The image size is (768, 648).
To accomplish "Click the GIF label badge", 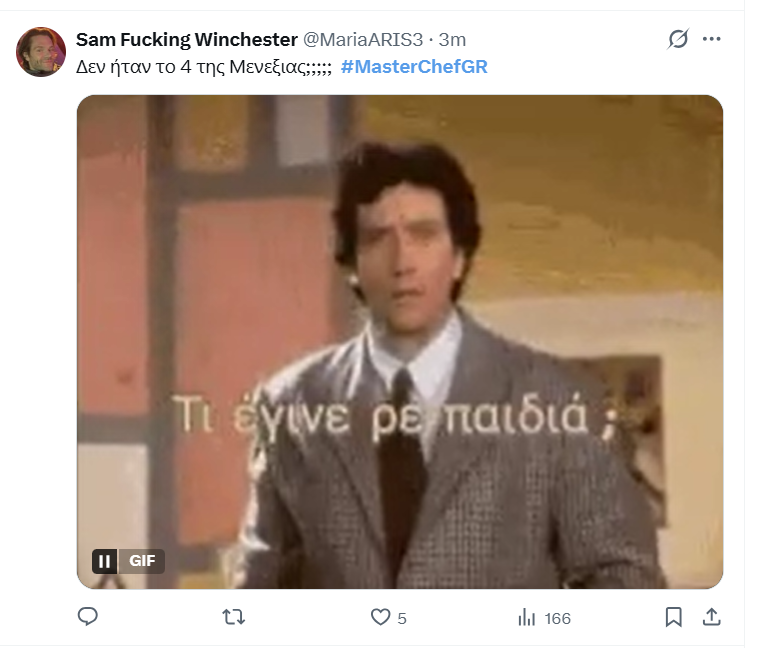I will click(142, 561).
